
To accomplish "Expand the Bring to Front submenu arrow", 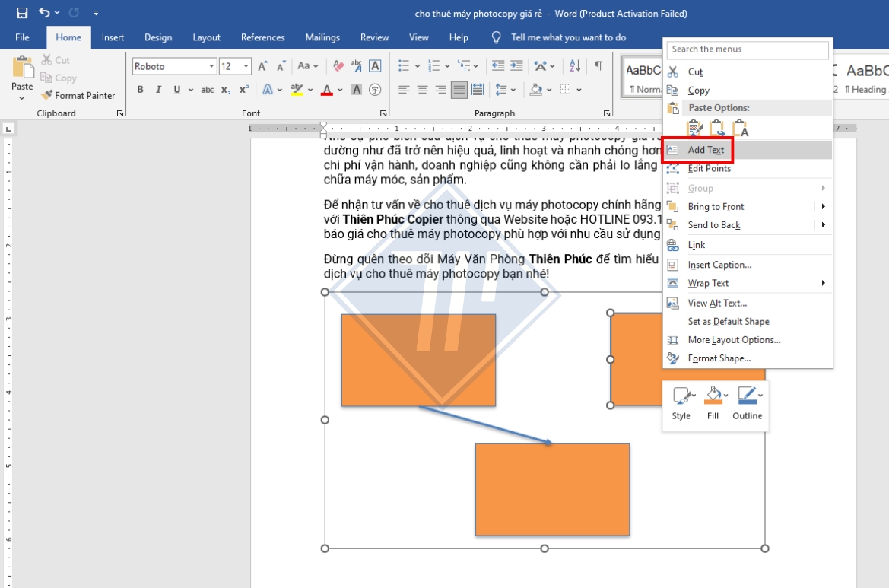I will pos(823,206).
